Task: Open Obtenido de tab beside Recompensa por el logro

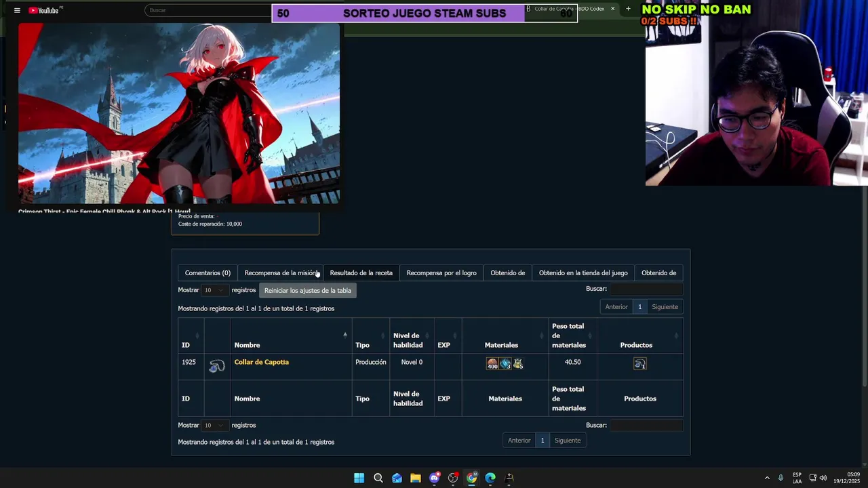Action: click(x=508, y=273)
